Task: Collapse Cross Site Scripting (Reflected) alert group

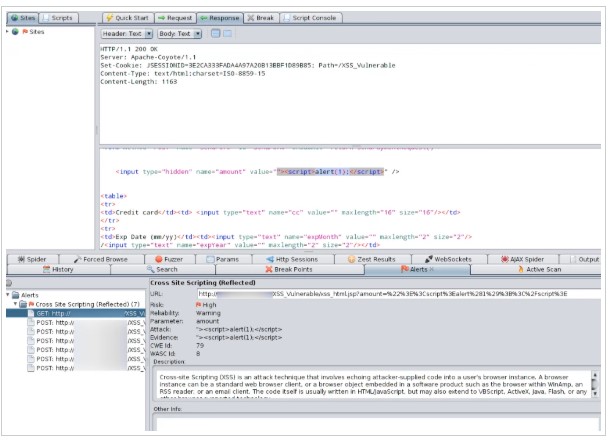Action: click(16, 304)
